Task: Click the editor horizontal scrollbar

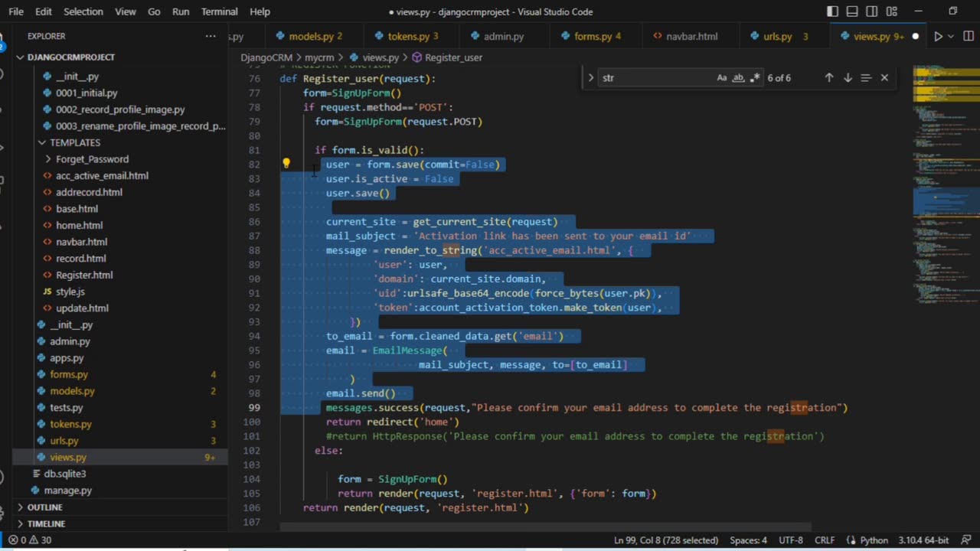Action: pos(545,527)
